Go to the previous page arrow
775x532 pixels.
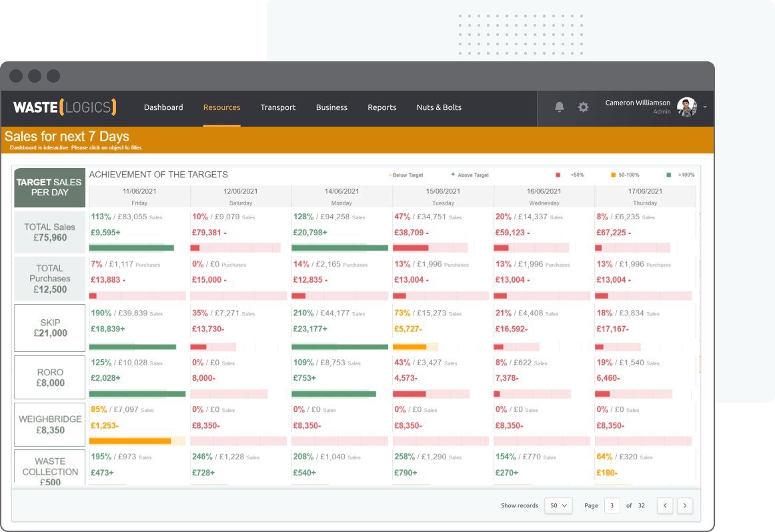point(664,506)
